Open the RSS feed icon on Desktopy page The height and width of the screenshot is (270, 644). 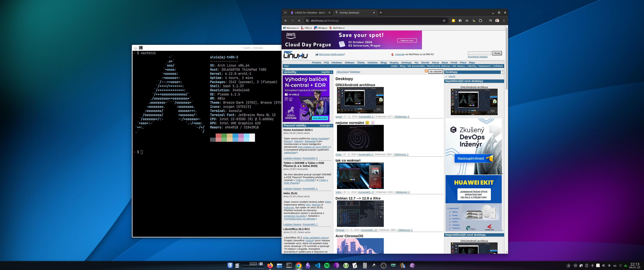(426, 71)
